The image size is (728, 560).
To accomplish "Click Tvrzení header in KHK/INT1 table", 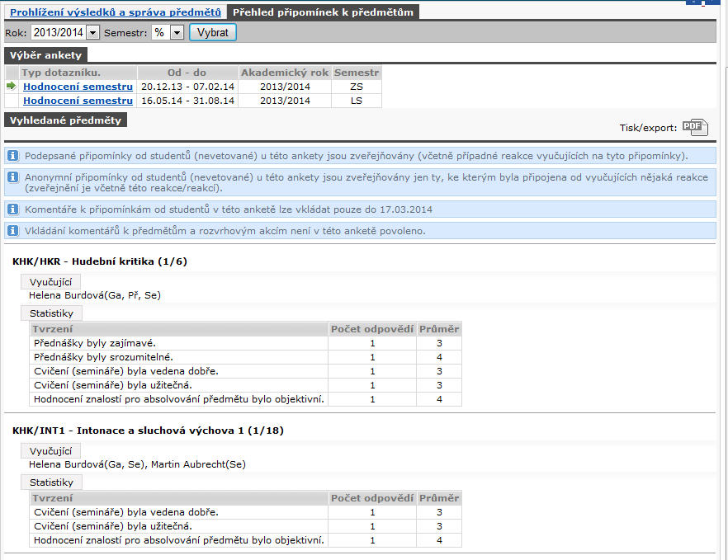I will (179, 498).
